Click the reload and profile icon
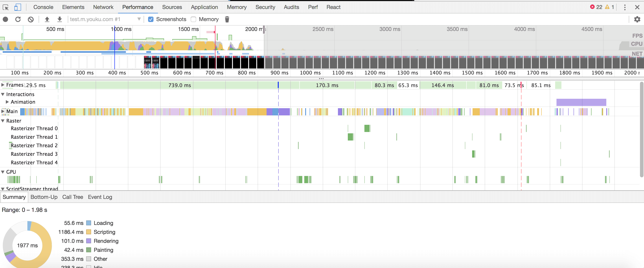 18,19
